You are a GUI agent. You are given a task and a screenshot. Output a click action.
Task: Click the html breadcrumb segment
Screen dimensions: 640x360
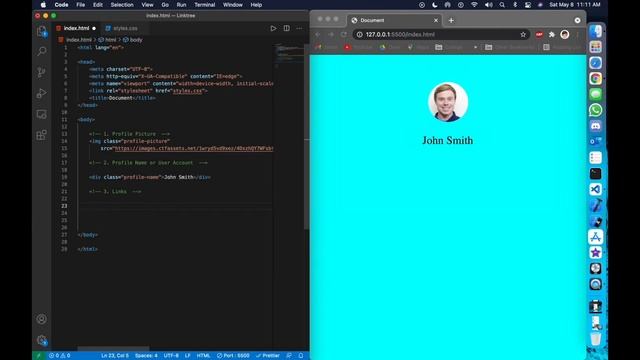point(107,40)
